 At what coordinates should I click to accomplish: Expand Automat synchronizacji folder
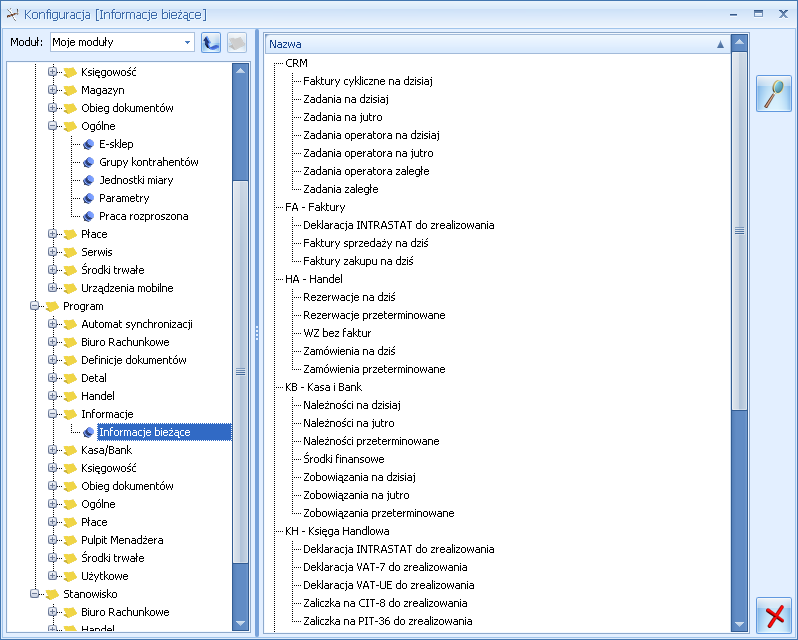click(52, 324)
